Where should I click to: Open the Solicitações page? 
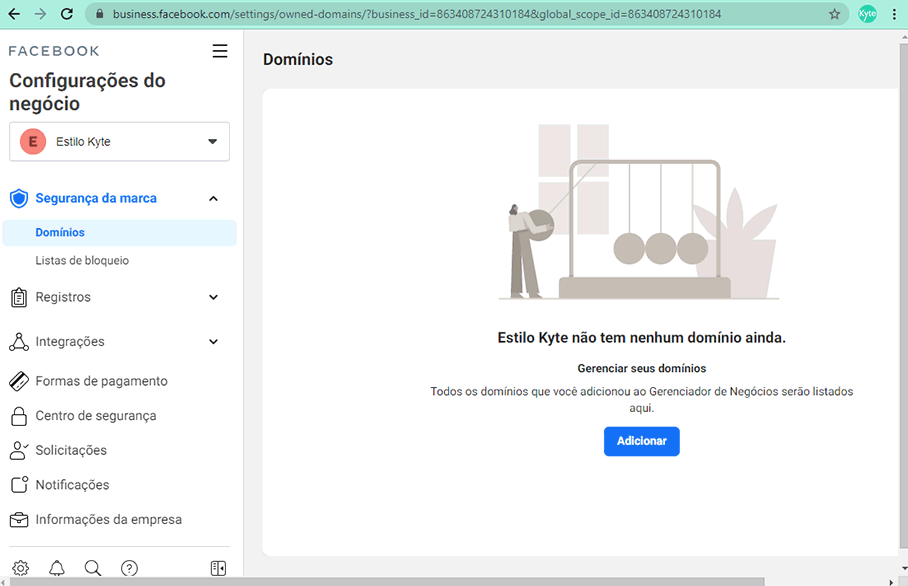pyautogui.click(x=71, y=451)
